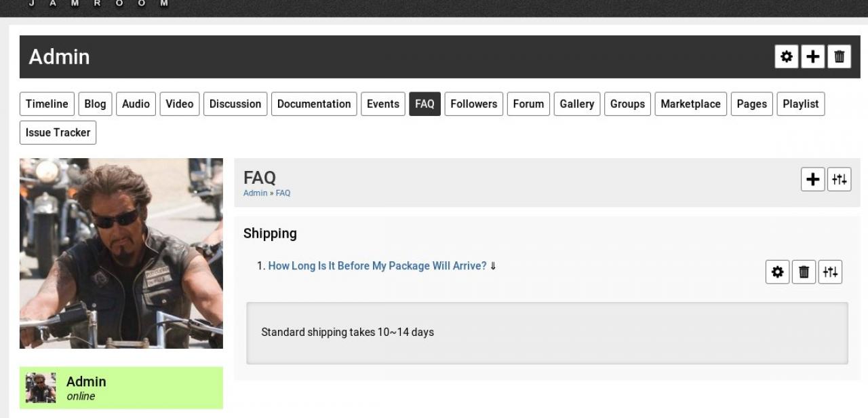Viewport: 868px width, 418px height.
Task: Delete profile using header trash icon
Action: (x=839, y=57)
